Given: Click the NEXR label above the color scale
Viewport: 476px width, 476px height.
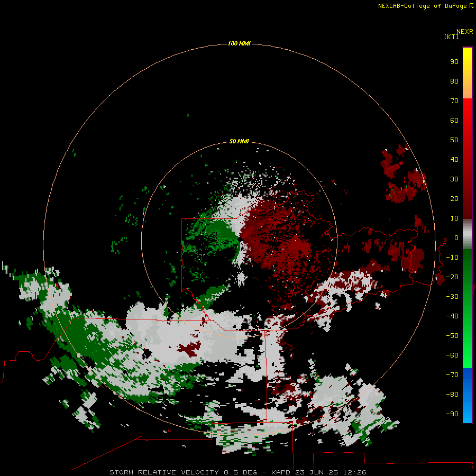Looking at the screenshot, I should [x=465, y=32].
